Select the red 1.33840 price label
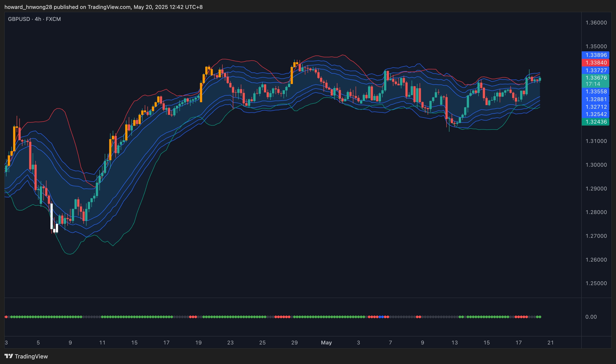 [596, 63]
